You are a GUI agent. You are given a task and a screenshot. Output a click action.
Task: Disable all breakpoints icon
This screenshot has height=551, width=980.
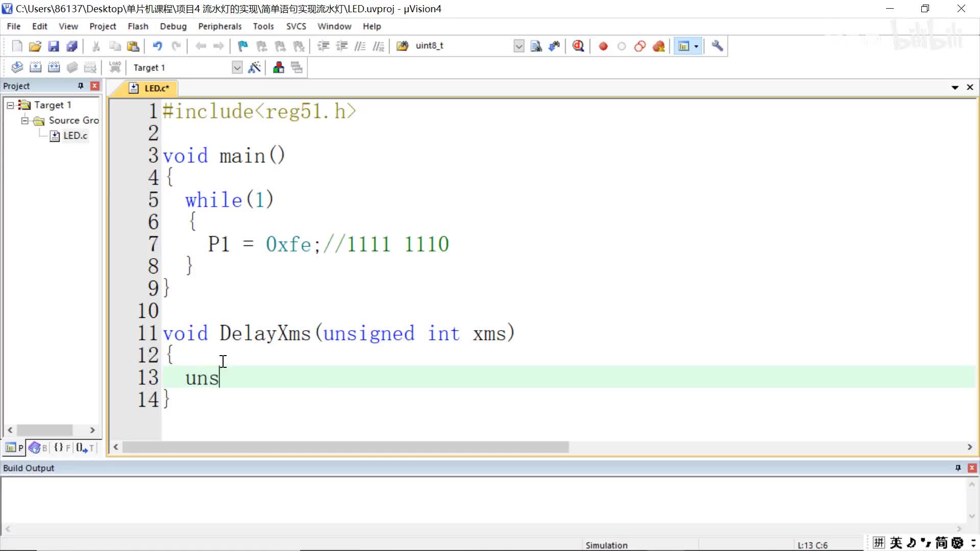click(640, 46)
